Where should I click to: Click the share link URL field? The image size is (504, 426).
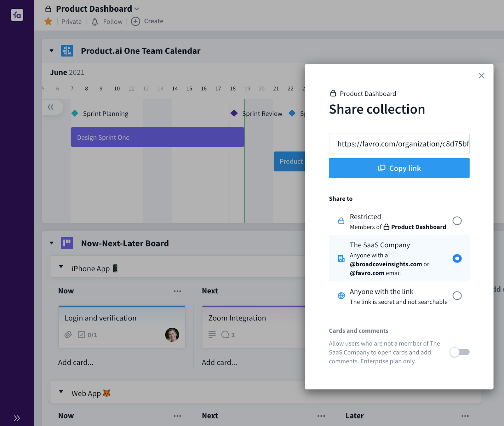[x=399, y=144]
